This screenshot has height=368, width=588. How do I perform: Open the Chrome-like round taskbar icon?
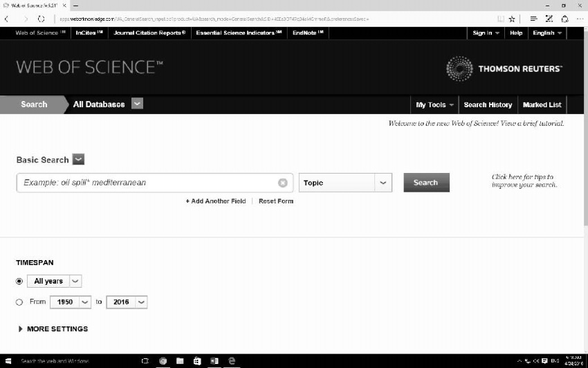[x=163, y=361]
